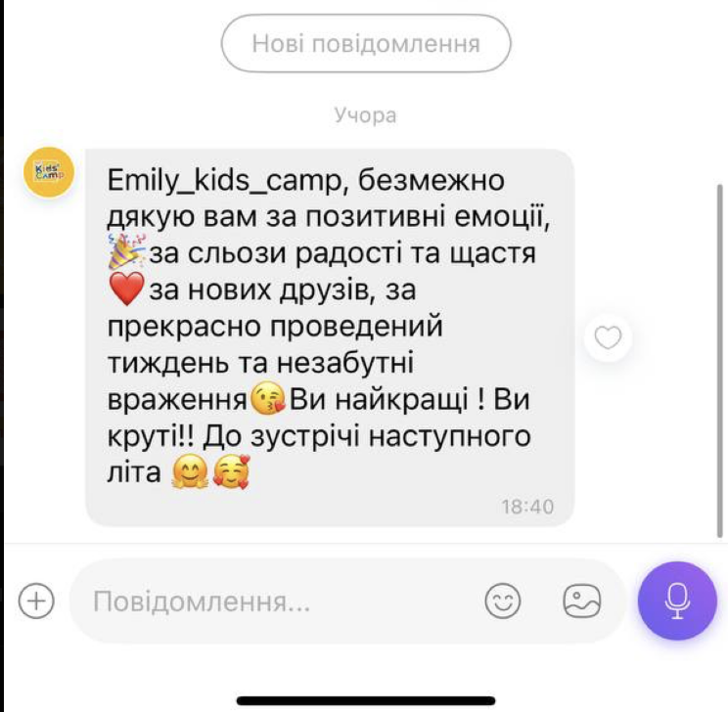This screenshot has width=728, height=712.
Task: Tap the purple microphone voice button
Action: pyautogui.click(x=677, y=601)
